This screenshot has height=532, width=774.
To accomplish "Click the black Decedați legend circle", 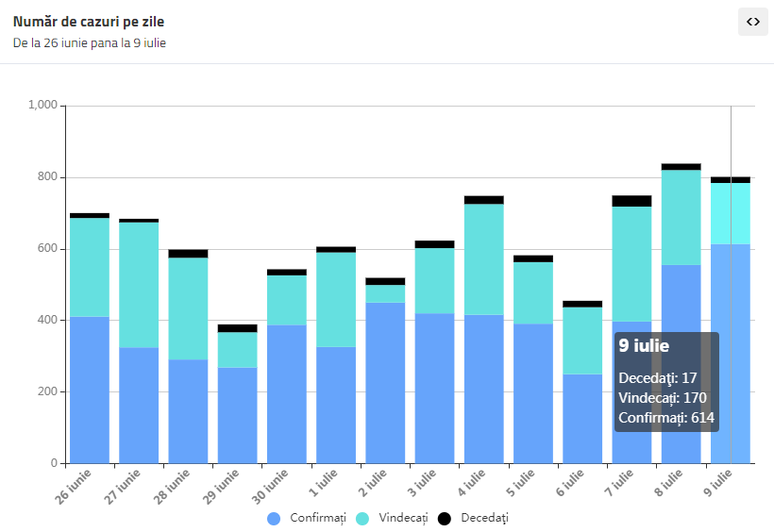I will [x=445, y=519].
